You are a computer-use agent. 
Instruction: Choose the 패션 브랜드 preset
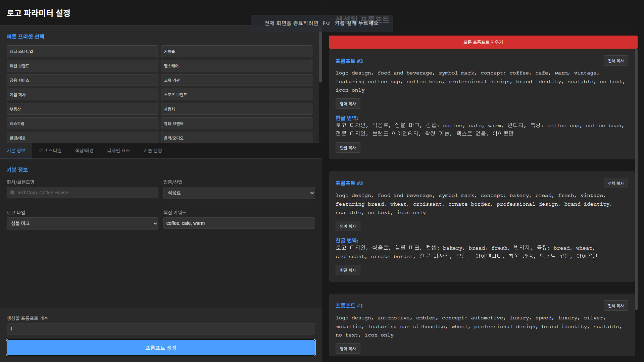pyautogui.click(x=82, y=66)
